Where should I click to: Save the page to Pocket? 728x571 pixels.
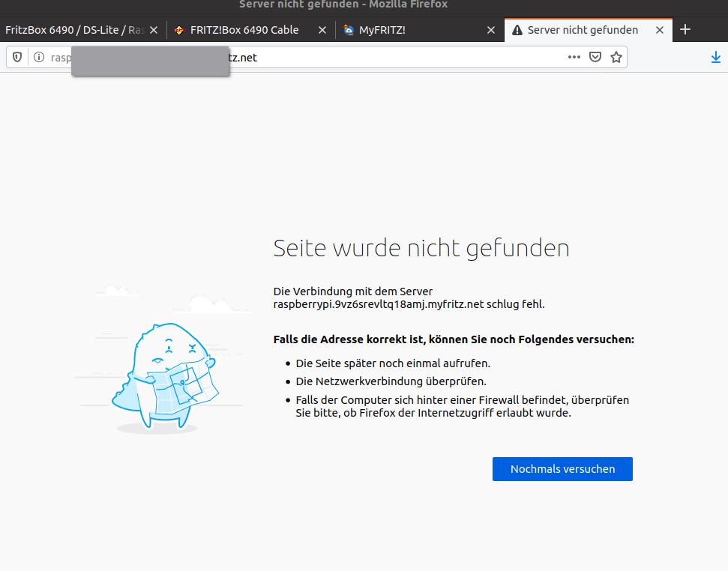point(595,56)
